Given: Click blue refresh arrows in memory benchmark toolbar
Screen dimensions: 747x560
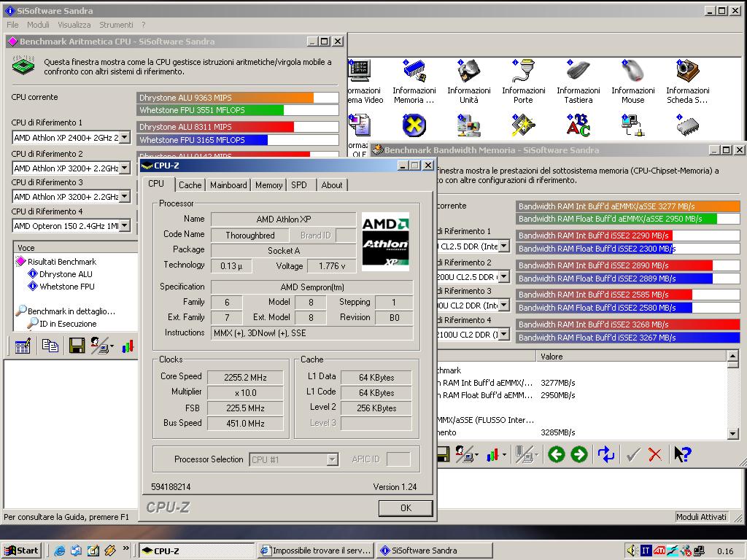Looking at the screenshot, I should [605, 454].
